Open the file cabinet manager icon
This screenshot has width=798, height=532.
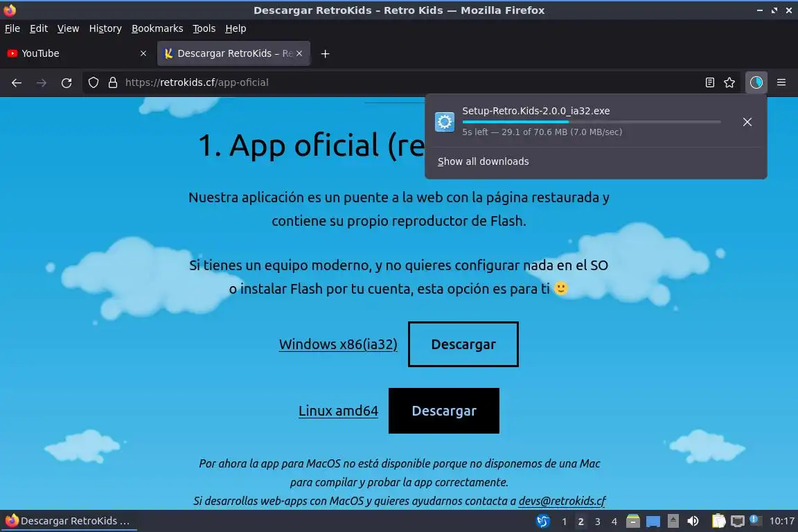click(x=632, y=521)
